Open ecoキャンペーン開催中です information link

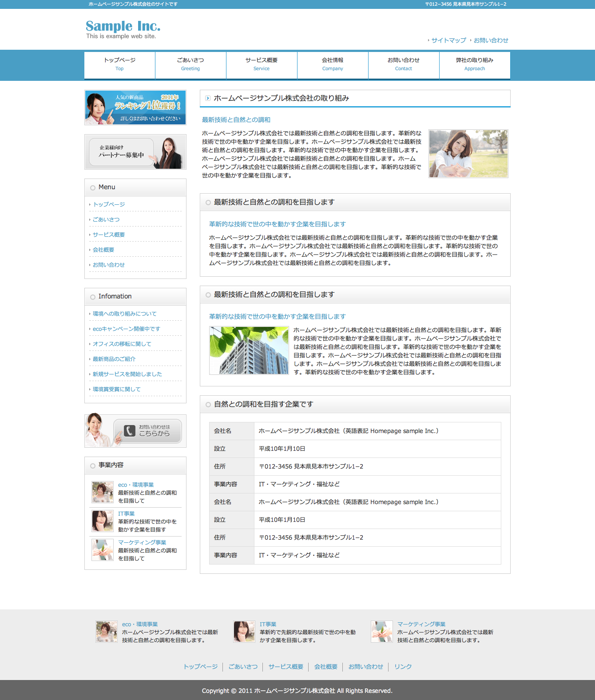126,329
